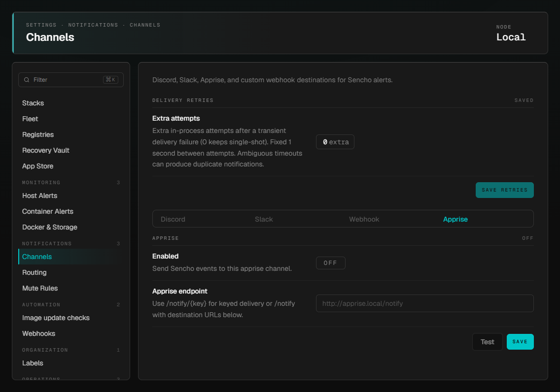Screen dimensions: 560x392
Task: Toggle the Apprise Enabled OFF switch
Action: (x=330, y=263)
